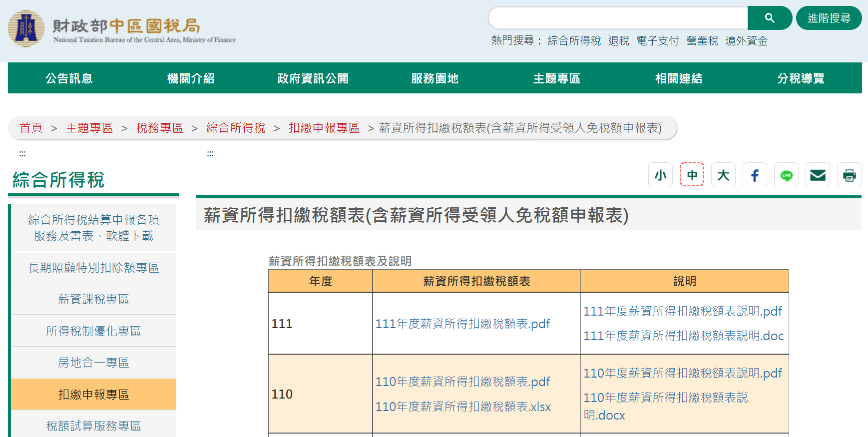868x437 pixels.
Task: Go to 綜合所得稅 in breadcrumb
Action: [x=236, y=128]
